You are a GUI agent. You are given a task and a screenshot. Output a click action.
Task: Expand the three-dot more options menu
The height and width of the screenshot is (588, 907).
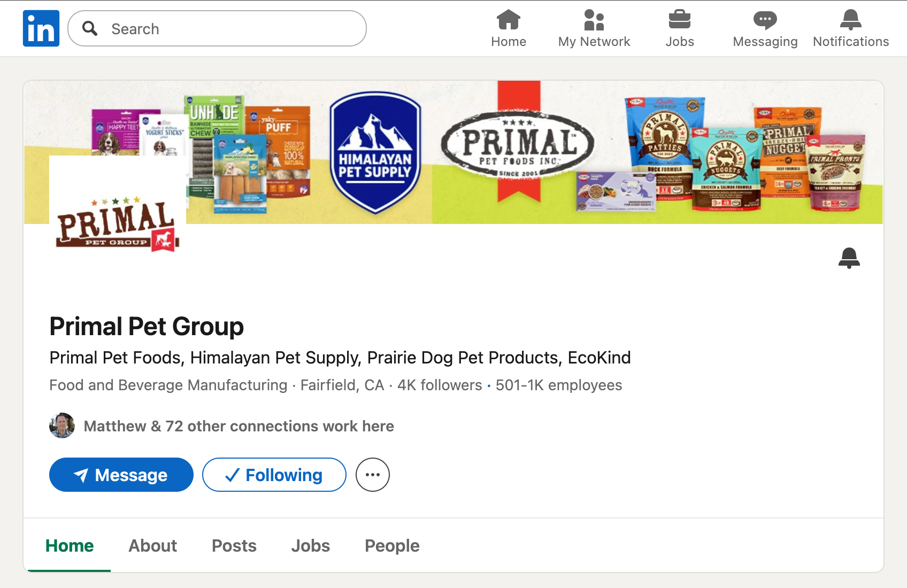click(x=373, y=475)
